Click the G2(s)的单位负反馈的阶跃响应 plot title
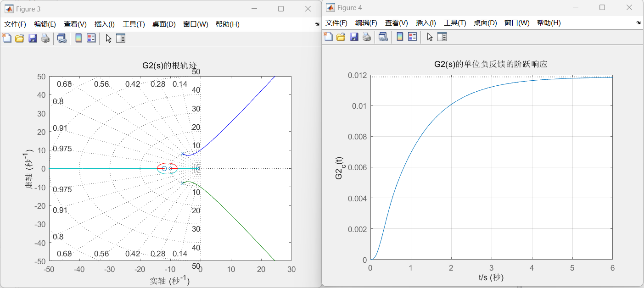The height and width of the screenshot is (288, 644). pos(491,64)
